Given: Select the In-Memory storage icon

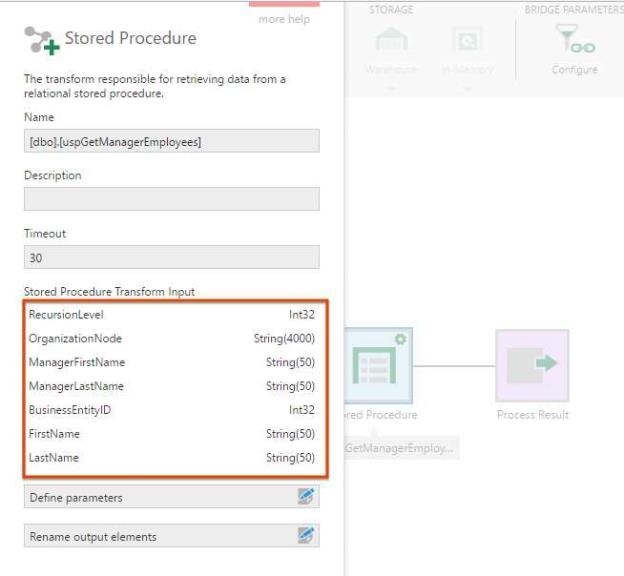Looking at the screenshot, I should click(467, 43).
